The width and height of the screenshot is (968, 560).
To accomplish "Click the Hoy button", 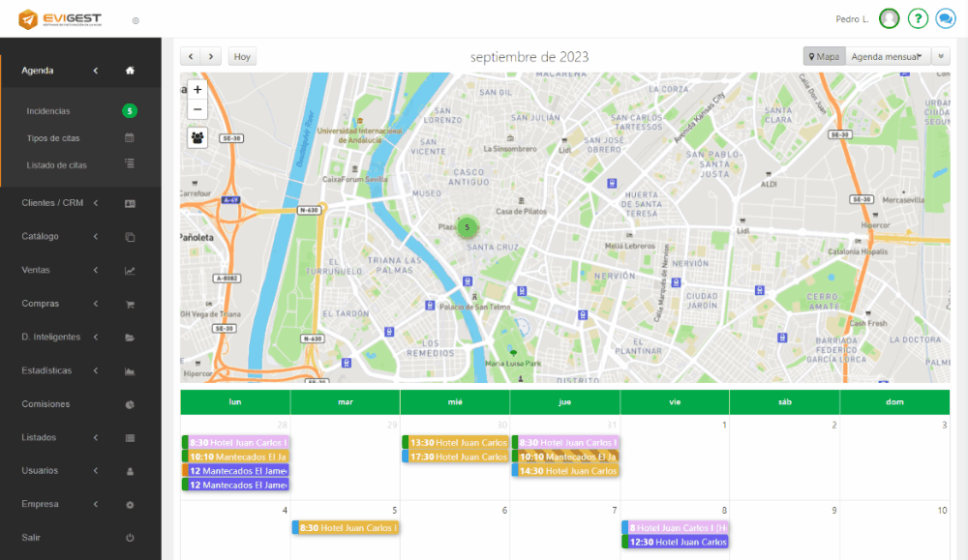I will pyautogui.click(x=242, y=56).
